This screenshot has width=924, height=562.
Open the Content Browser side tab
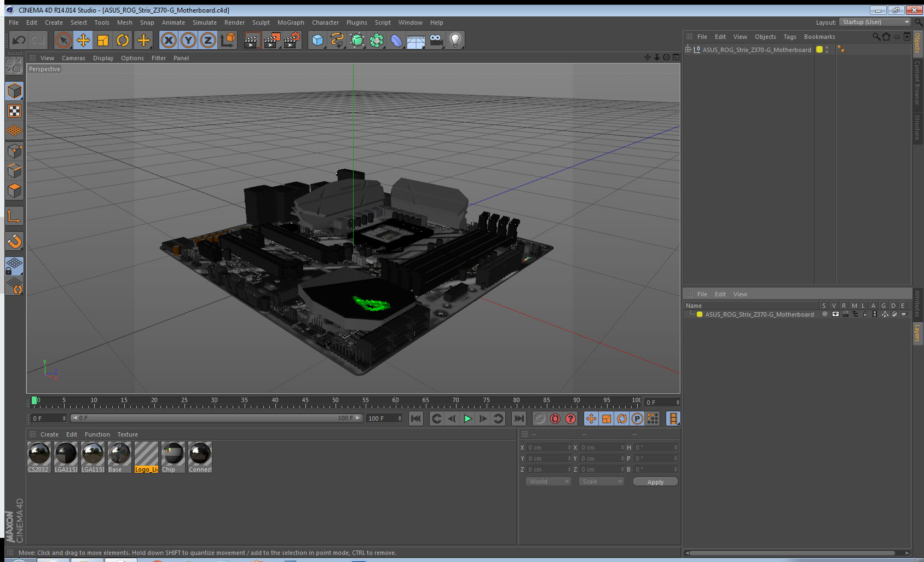tap(917, 83)
